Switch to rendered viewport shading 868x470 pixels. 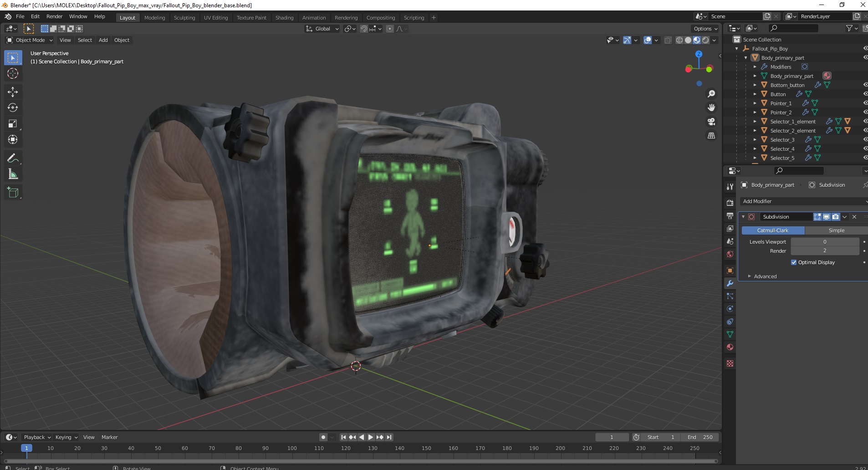pos(705,40)
